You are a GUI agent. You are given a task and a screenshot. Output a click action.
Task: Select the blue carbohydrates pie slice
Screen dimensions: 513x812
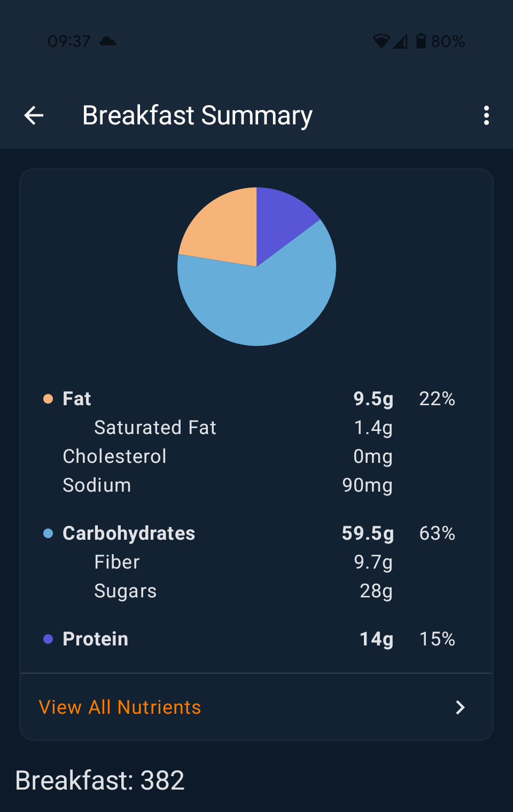pos(262,304)
